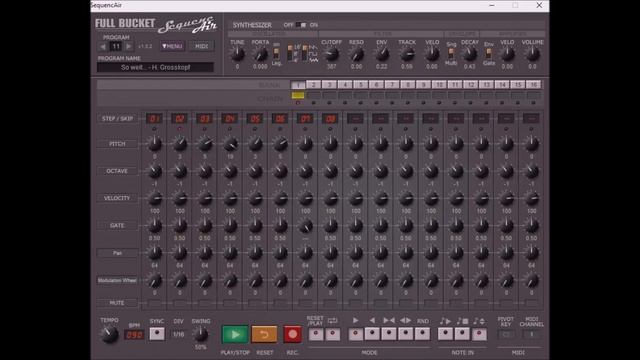Toggle the Synthesizer Off/On switch

(301, 25)
